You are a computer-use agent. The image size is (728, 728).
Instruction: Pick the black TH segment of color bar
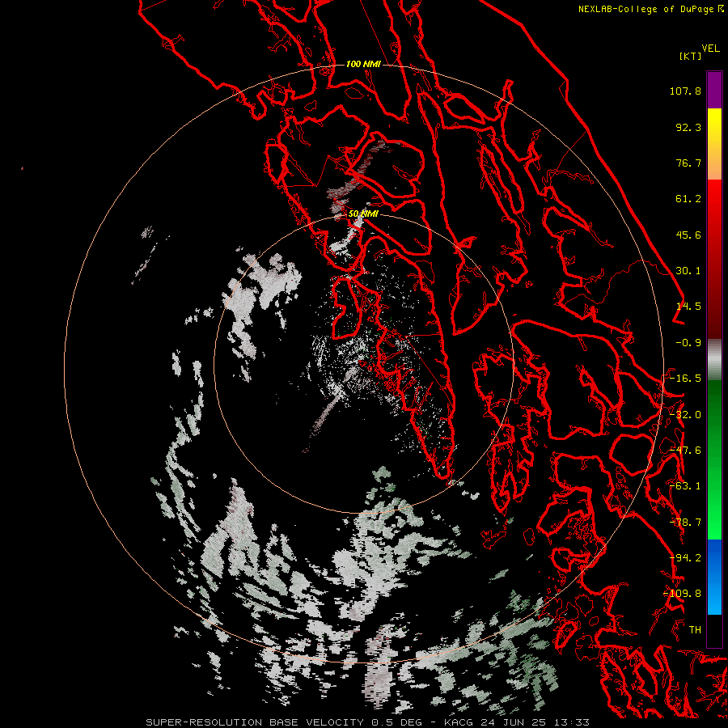click(x=714, y=630)
